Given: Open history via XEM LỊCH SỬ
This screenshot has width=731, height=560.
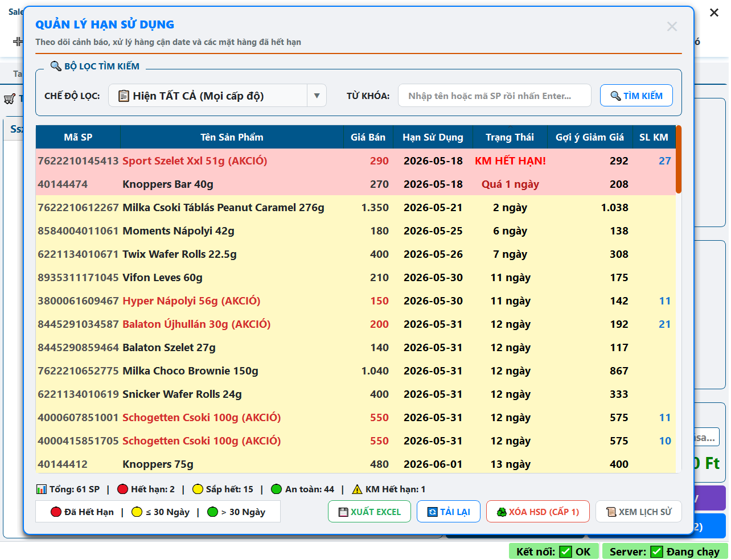Looking at the screenshot, I should [x=639, y=512].
